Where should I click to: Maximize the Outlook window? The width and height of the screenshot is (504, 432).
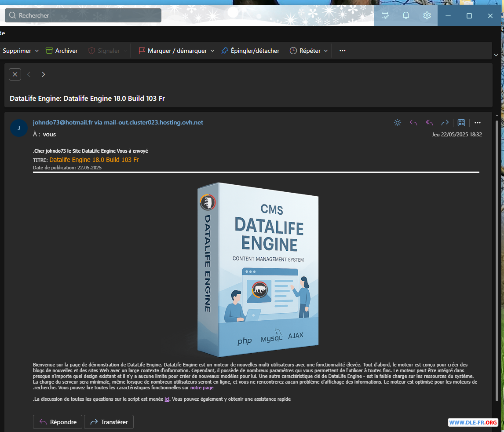[469, 15]
